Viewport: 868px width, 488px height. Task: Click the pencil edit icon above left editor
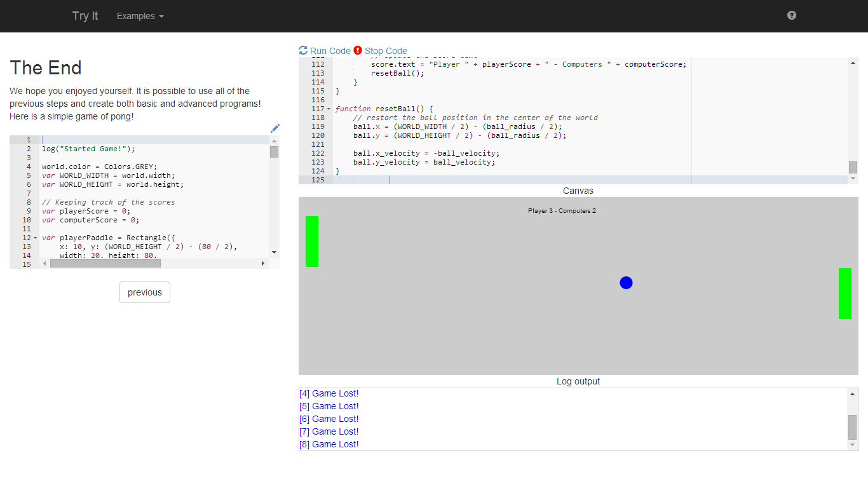tap(275, 128)
